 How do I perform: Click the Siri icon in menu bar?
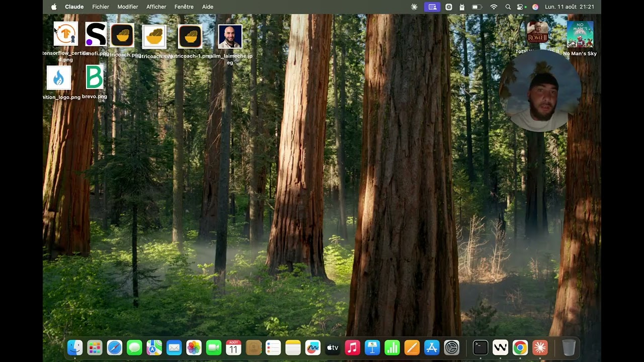(535, 7)
